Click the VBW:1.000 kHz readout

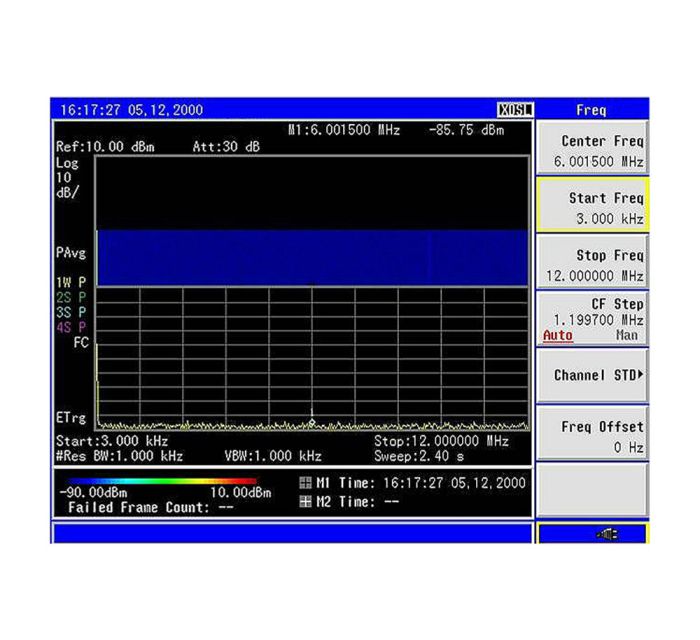[273, 456]
